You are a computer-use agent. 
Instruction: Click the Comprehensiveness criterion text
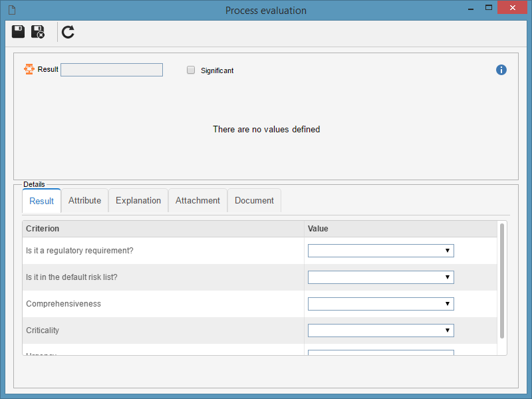point(63,304)
